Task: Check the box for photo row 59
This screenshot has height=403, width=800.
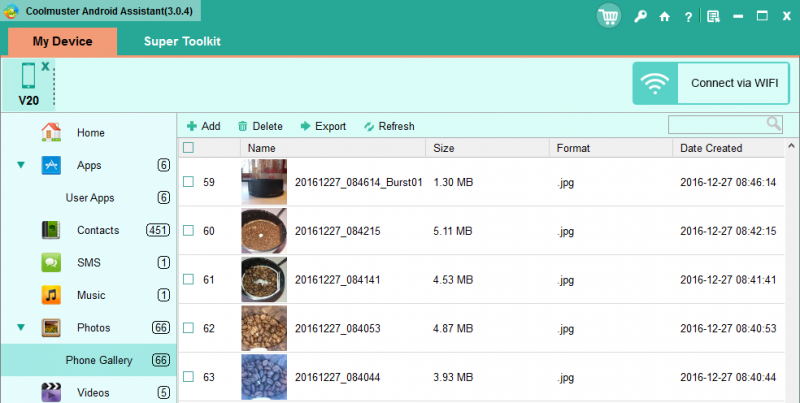Action: tap(188, 182)
